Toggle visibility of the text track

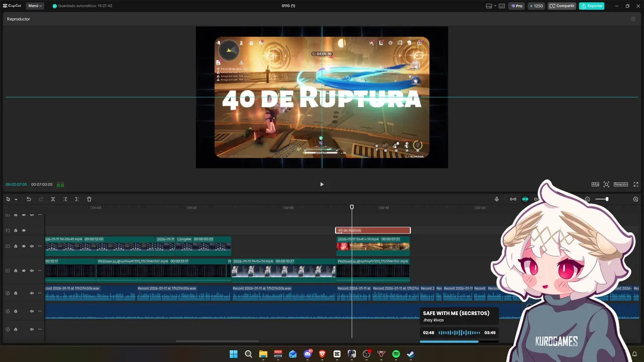click(24, 231)
